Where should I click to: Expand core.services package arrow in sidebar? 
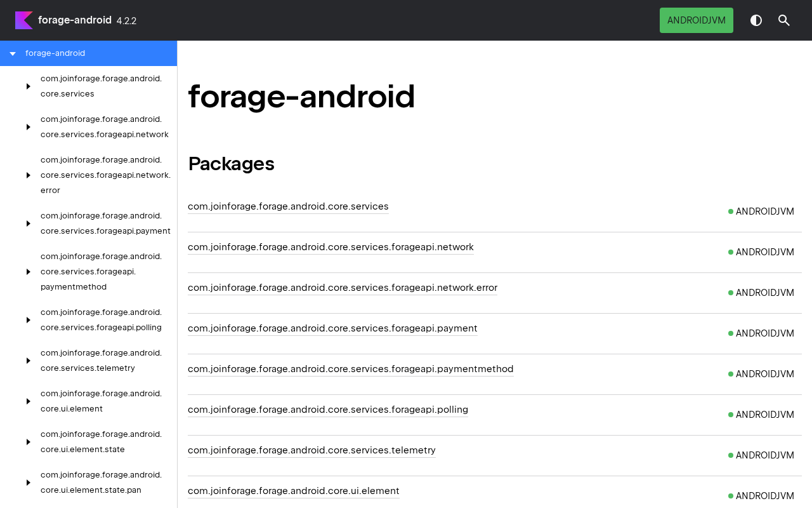coord(28,86)
